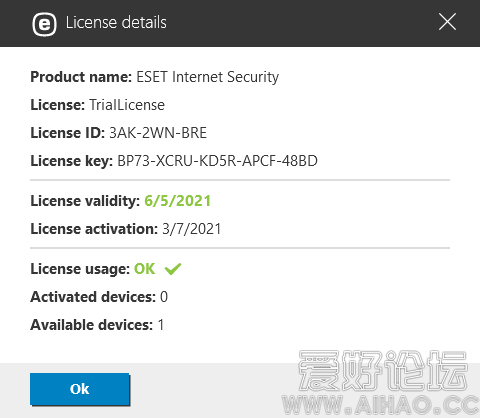Click the green license validity date

(177, 201)
